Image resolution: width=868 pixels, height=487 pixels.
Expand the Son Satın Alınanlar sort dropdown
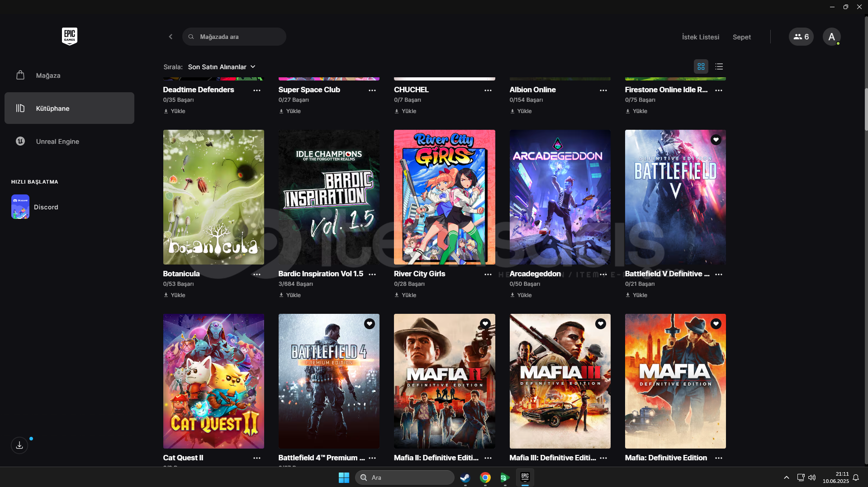[x=222, y=67]
